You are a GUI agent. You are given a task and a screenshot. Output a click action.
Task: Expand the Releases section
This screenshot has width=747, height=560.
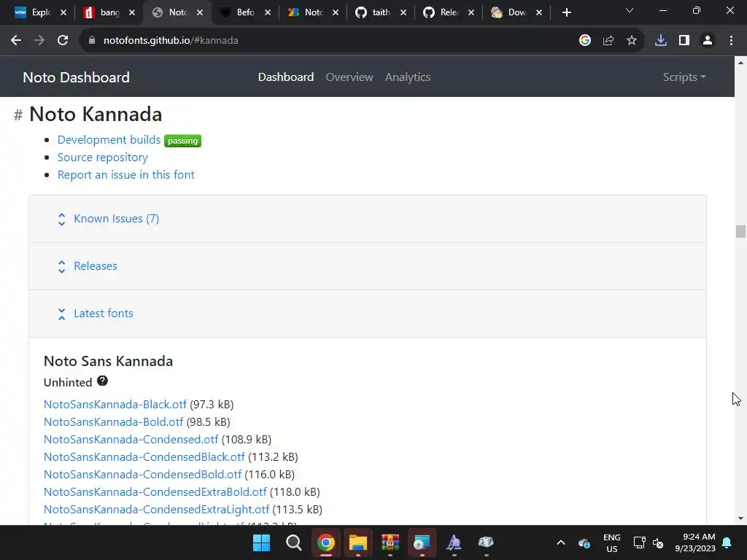[x=96, y=265]
